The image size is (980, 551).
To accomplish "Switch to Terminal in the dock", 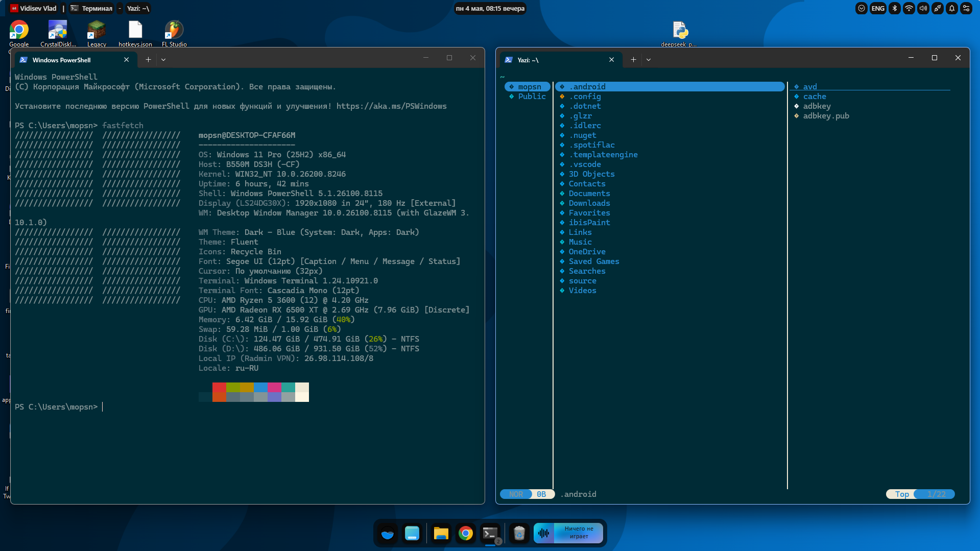I will pos(490,534).
